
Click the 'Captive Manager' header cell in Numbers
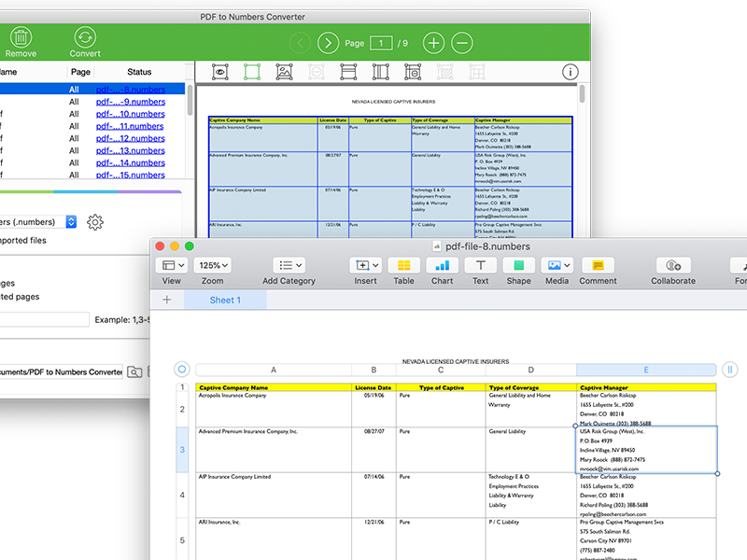646,387
